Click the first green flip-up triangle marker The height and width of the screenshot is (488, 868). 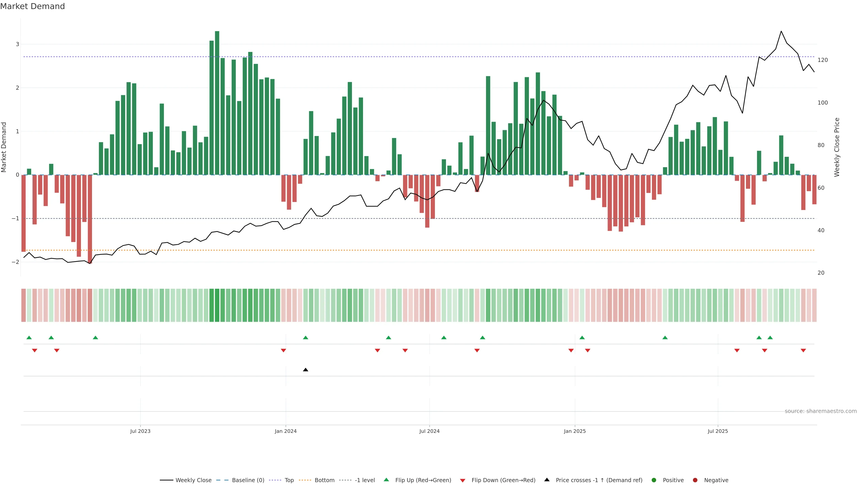pos(29,338)
